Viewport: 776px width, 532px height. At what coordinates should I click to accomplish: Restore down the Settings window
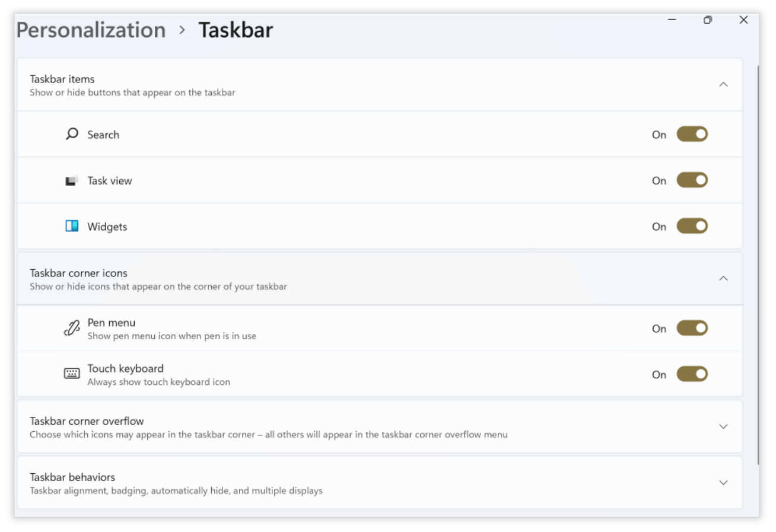point(708,20)
